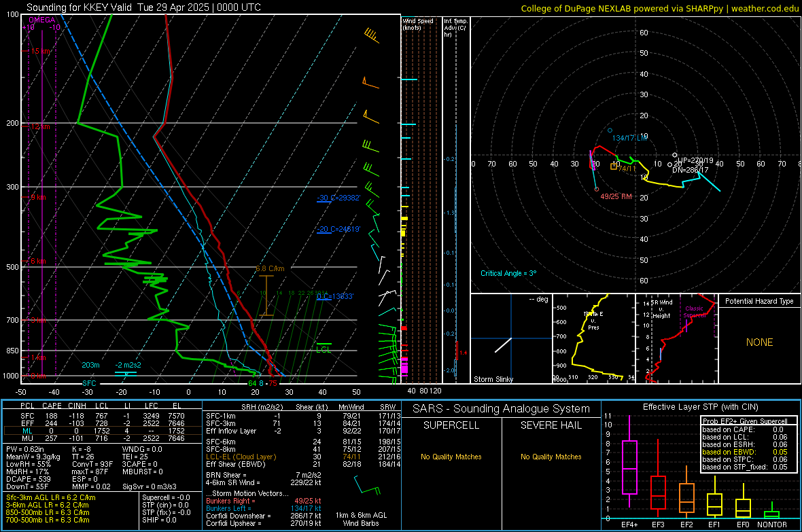Click the Potential Hazard Type header
The height and width of the screenshot is (532, 802).
click(x=760, y=301)
